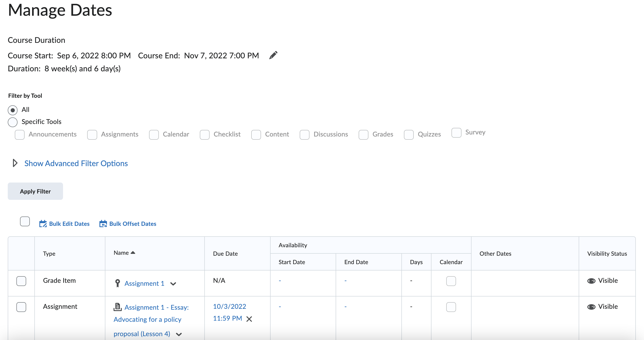This screenshot has height=340, width=644.
Task: Choose the Specific Tools radio option
Action: 13,122
